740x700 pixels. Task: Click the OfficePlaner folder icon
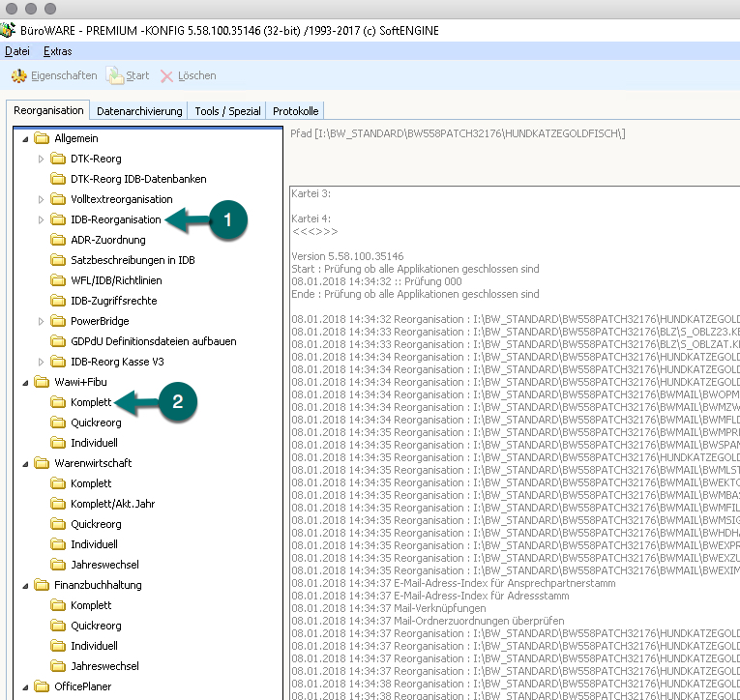pos(42,686)
